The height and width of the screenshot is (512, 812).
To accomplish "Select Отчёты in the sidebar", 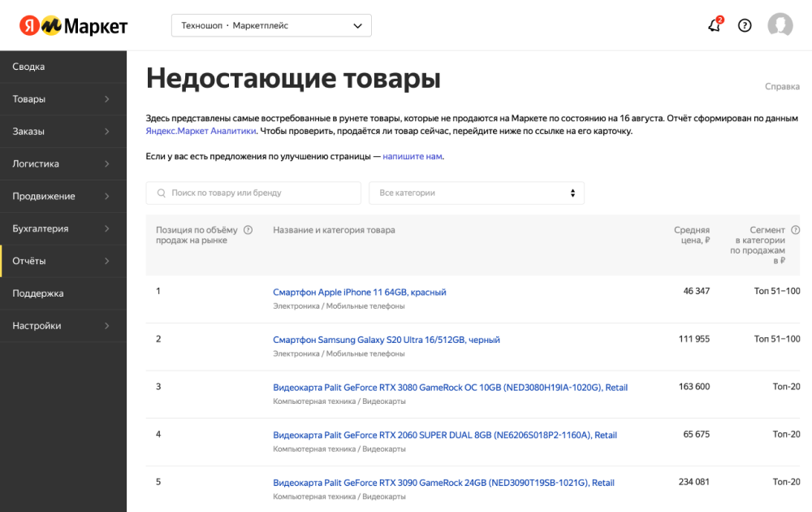I will click(x=63, y=261).
